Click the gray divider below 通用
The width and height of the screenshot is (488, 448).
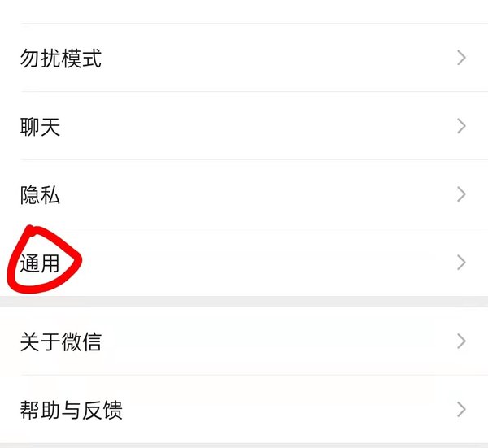(244, 302)
